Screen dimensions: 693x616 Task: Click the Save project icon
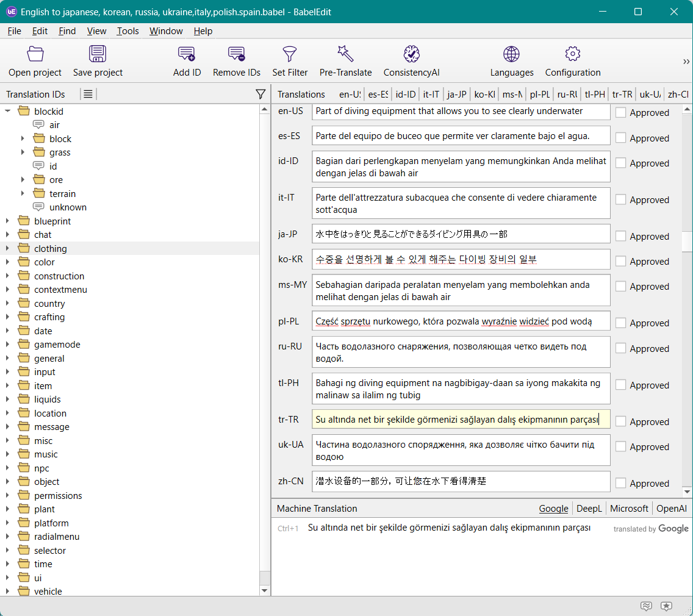98,54
